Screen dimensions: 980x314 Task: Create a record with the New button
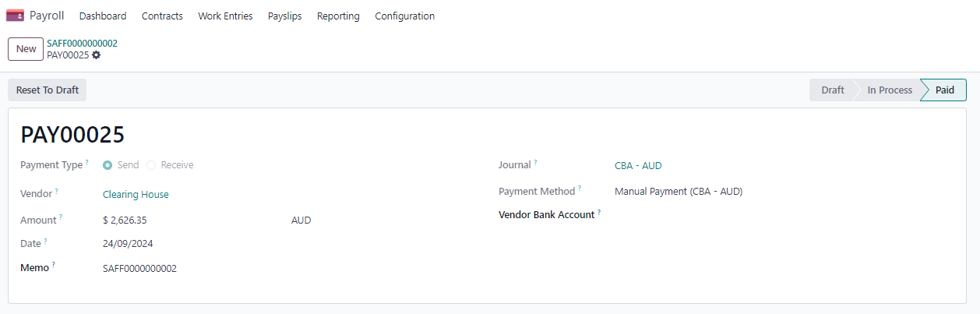[26, 49]
